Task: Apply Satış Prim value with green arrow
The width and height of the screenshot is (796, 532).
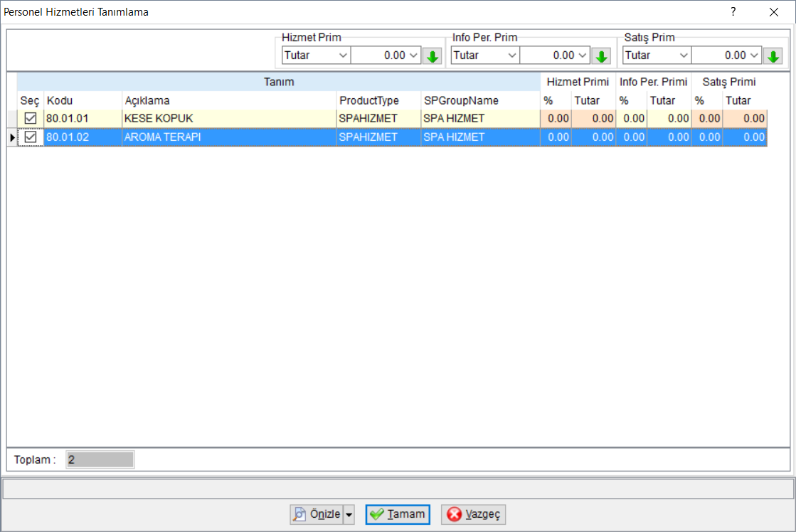Action: [x=773, y=56]
